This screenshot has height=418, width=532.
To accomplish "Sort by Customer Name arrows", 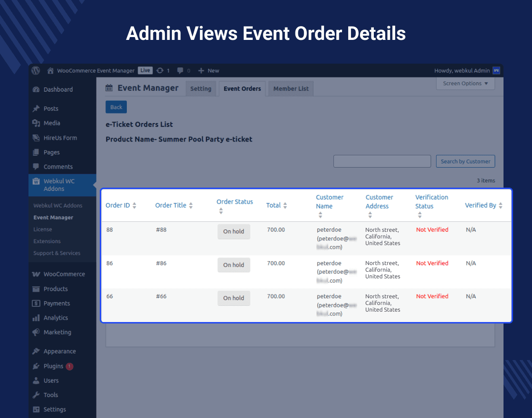I will point(320,215).
